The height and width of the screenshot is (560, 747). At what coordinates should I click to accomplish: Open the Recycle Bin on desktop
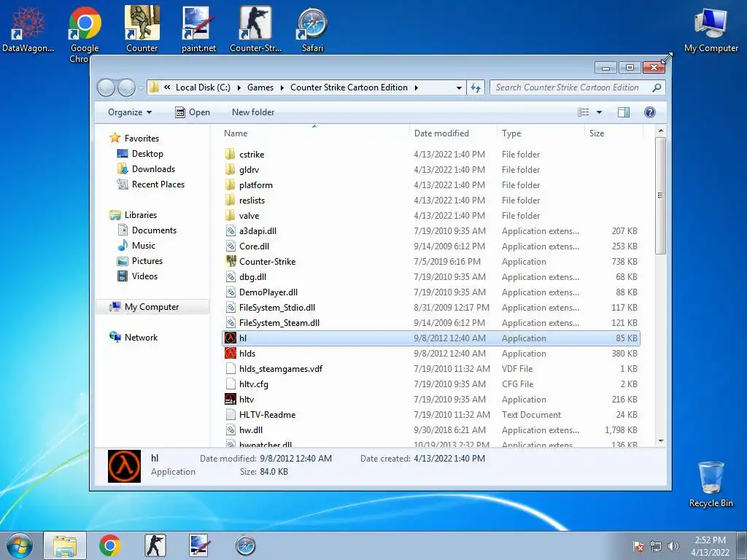pos(711,484)
